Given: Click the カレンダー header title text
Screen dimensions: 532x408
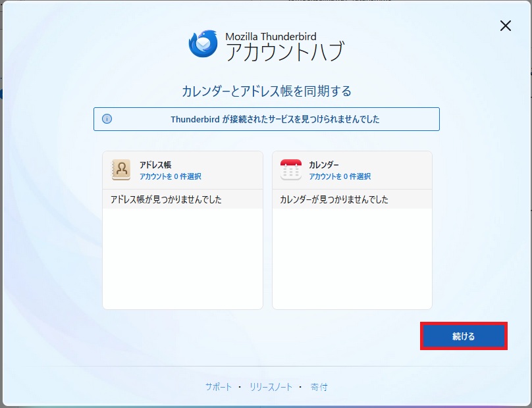Looking at the screenshot, I should pyautogui.click(x=324, y=165).
